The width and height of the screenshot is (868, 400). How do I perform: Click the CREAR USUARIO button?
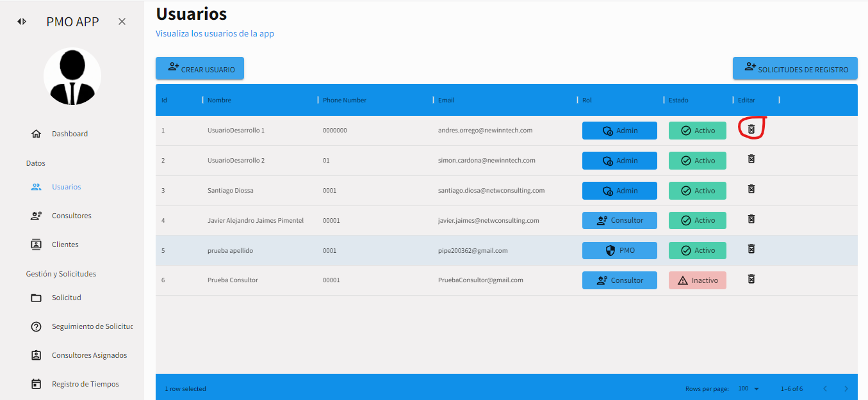(200, 68)
